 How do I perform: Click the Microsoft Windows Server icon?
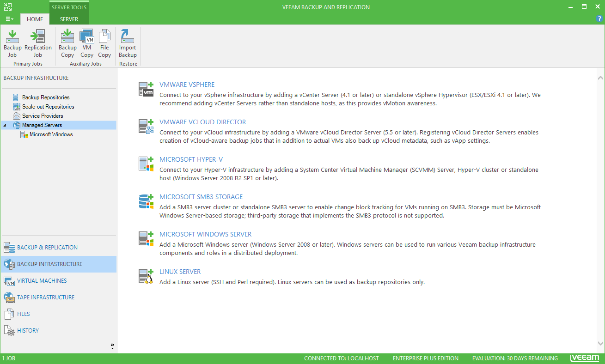[x=146, y=238]
